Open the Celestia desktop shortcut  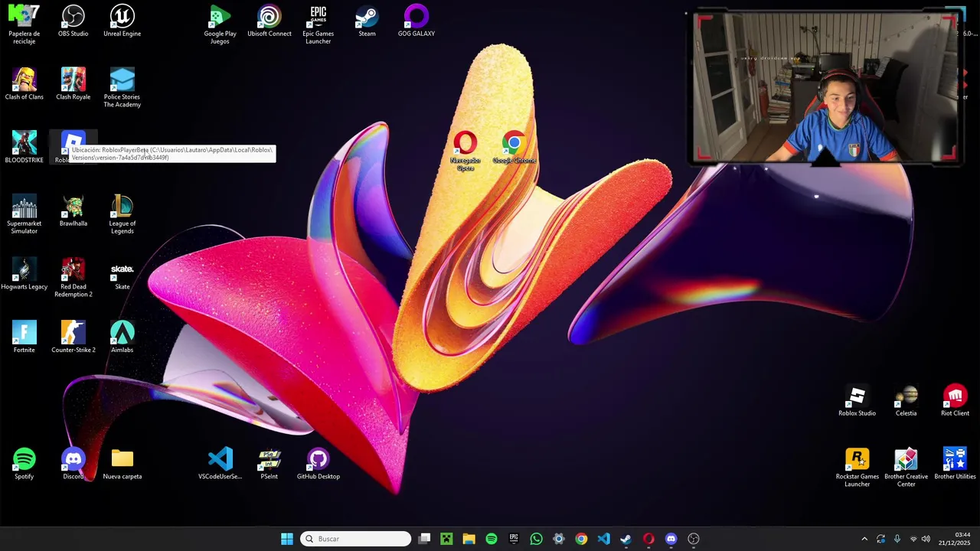tap(906, 400)
